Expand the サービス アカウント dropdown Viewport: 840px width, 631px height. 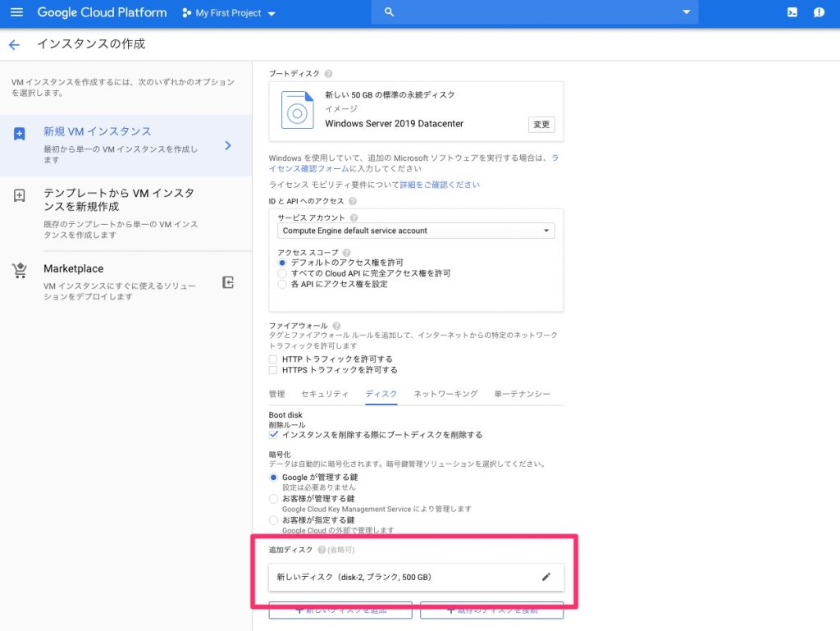417,231
